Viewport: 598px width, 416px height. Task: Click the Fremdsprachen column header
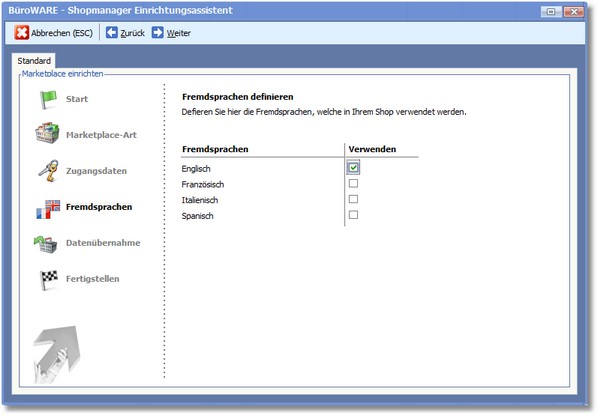pos(215,149)
